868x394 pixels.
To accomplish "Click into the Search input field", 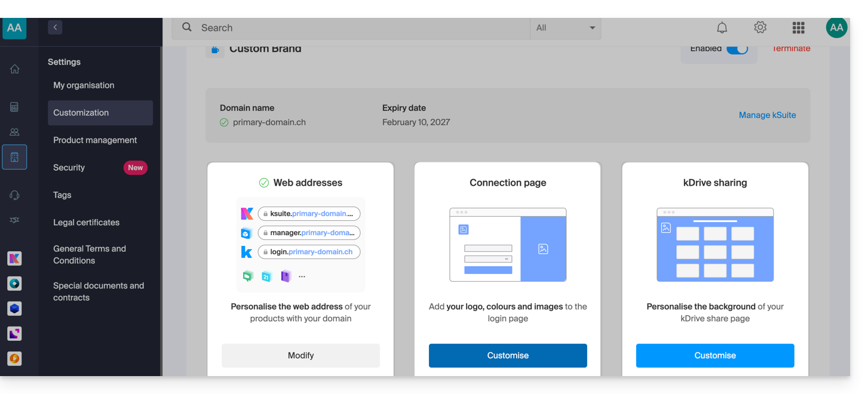I will tap(358, 27).
